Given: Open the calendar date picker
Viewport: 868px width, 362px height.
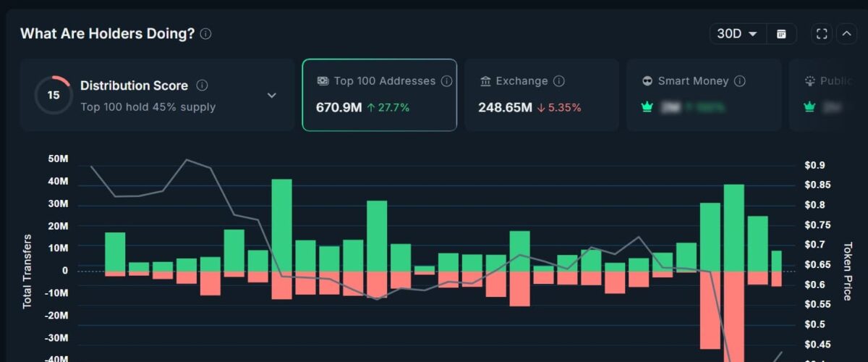Looking at the screenshot, I should 781,34.
